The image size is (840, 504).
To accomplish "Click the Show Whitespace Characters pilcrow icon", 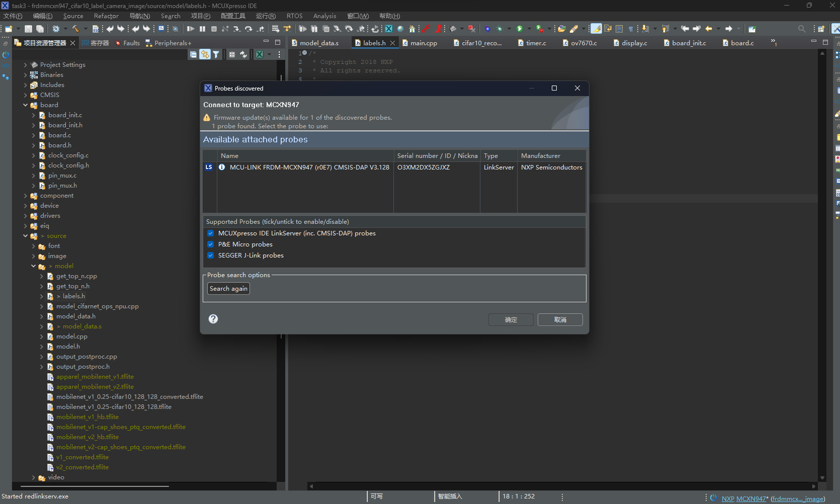I will click(x=631, y=29).
